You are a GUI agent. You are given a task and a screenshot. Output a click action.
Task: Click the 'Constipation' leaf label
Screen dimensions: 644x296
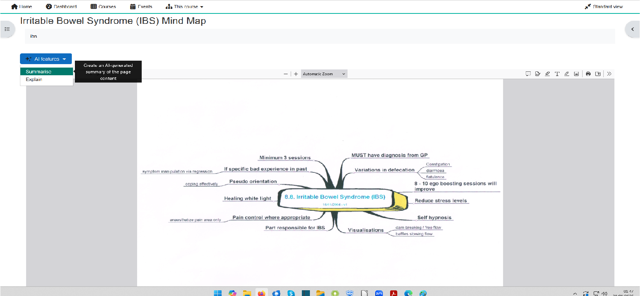438,164
